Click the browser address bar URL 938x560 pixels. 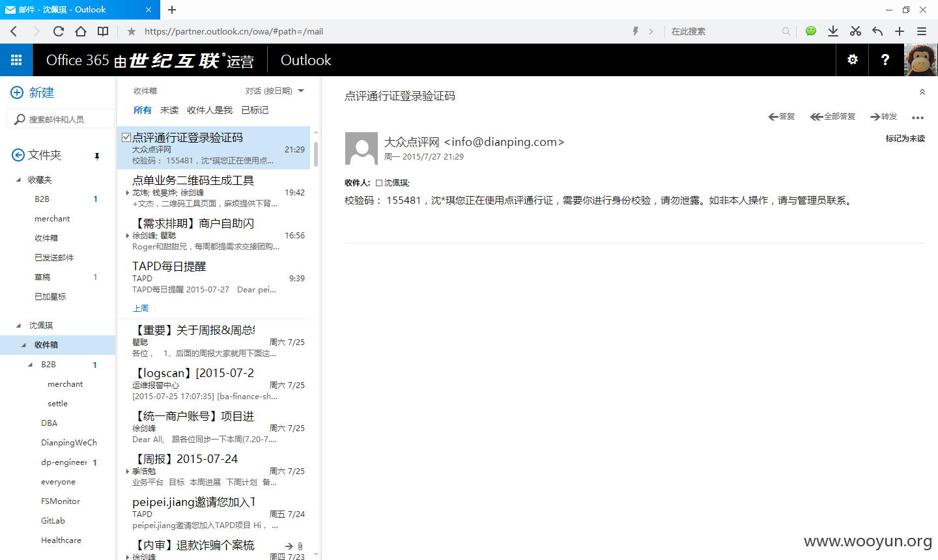pyautogui.click(x=234, y=31)
